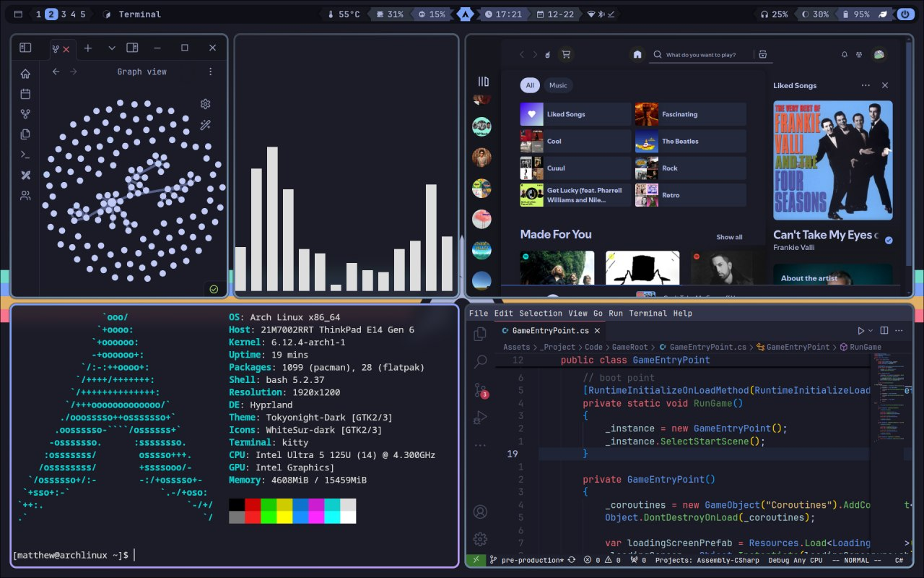Start the graph animation with the magic wand icon
Screen dimensions: 924x578
tap(205, 125)
